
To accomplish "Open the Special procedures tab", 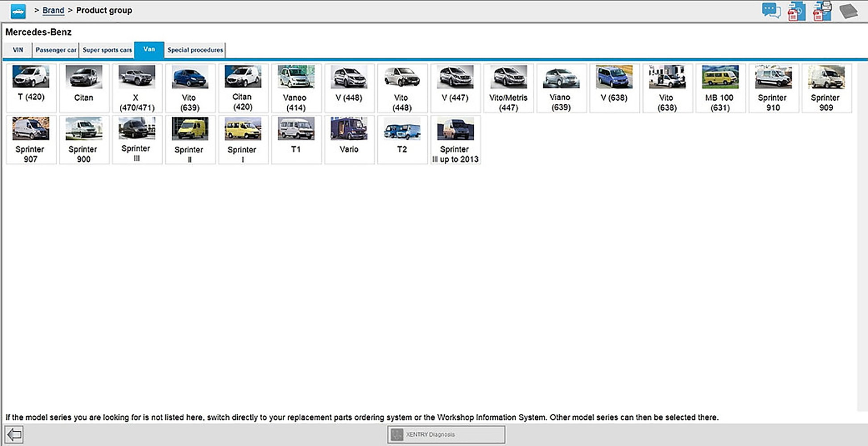I will coord(195,50).
